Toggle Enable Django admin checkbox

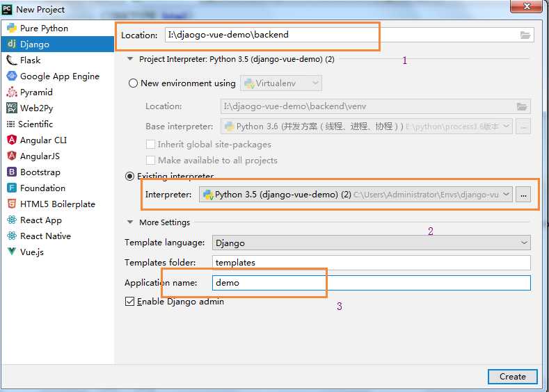[x=129, y=302]
